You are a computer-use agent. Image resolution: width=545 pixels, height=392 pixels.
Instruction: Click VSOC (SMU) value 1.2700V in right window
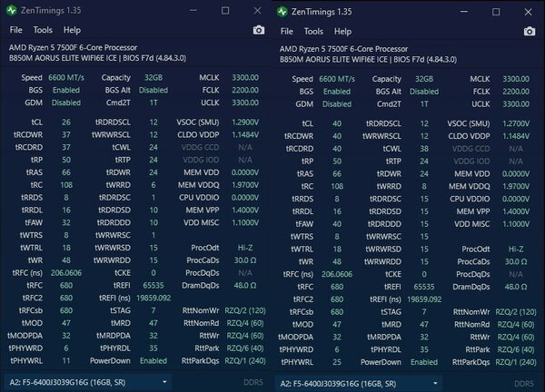coord(516,123)
